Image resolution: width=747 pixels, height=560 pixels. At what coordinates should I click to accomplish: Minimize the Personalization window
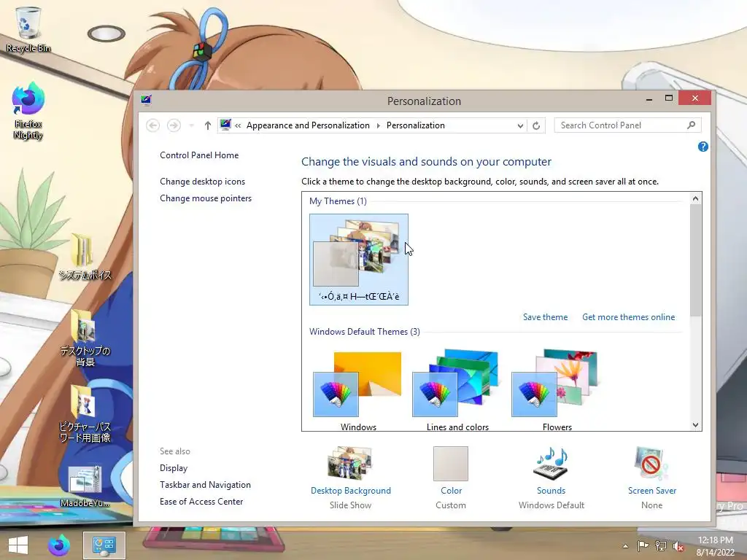coord(649,98)
